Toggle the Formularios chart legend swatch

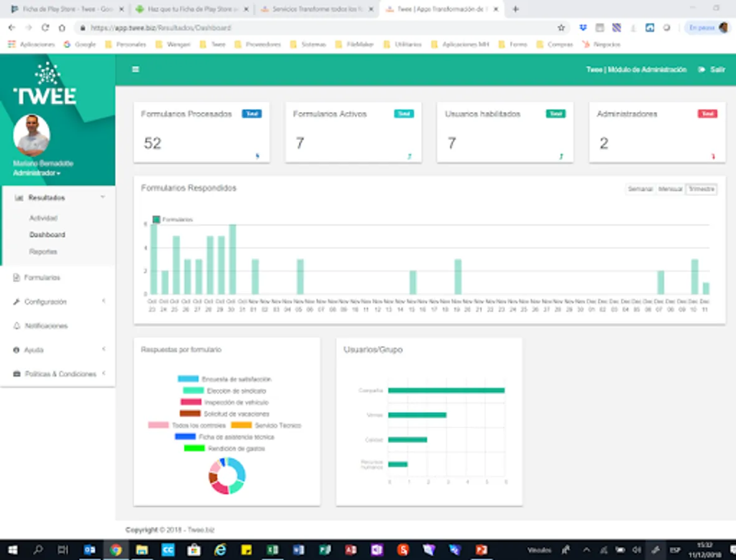tap(156, 220)
